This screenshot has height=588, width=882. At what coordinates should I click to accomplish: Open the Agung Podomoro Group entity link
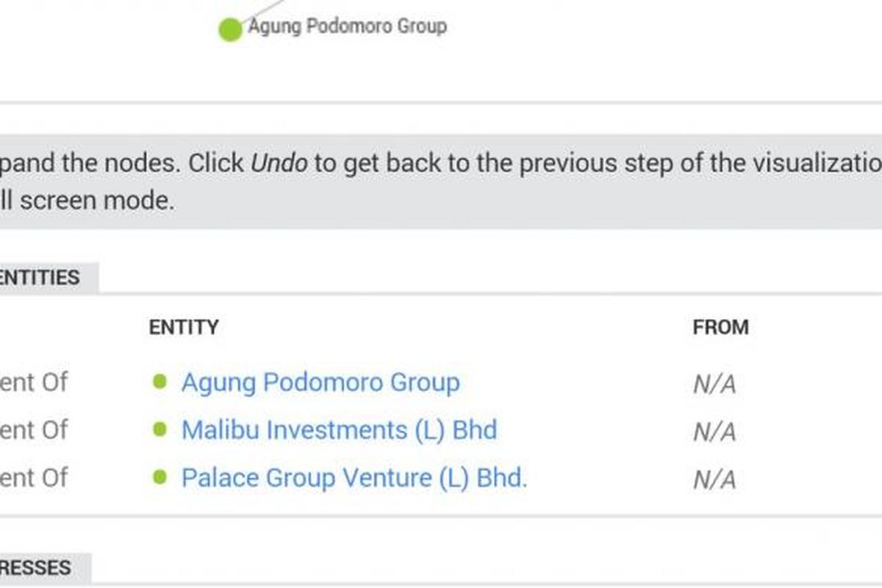(x=320, y=383)
